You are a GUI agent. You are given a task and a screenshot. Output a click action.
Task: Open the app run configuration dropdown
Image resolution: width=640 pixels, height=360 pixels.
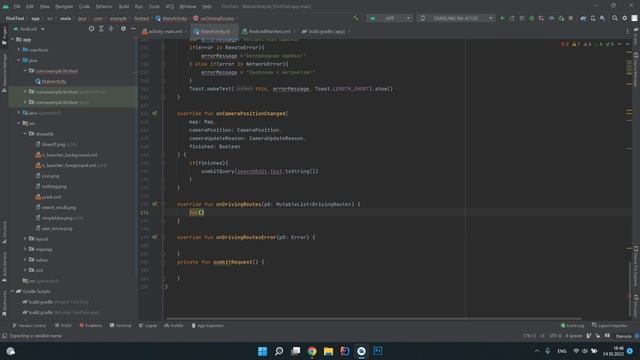[389, 18]
